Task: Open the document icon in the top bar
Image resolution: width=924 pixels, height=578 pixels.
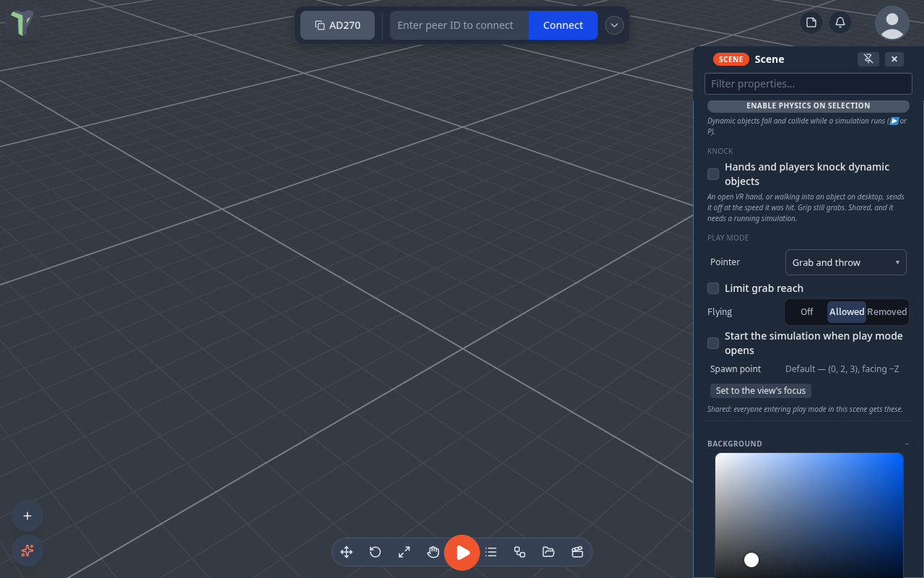Action: pyautogui.click(x=811, y=22)
